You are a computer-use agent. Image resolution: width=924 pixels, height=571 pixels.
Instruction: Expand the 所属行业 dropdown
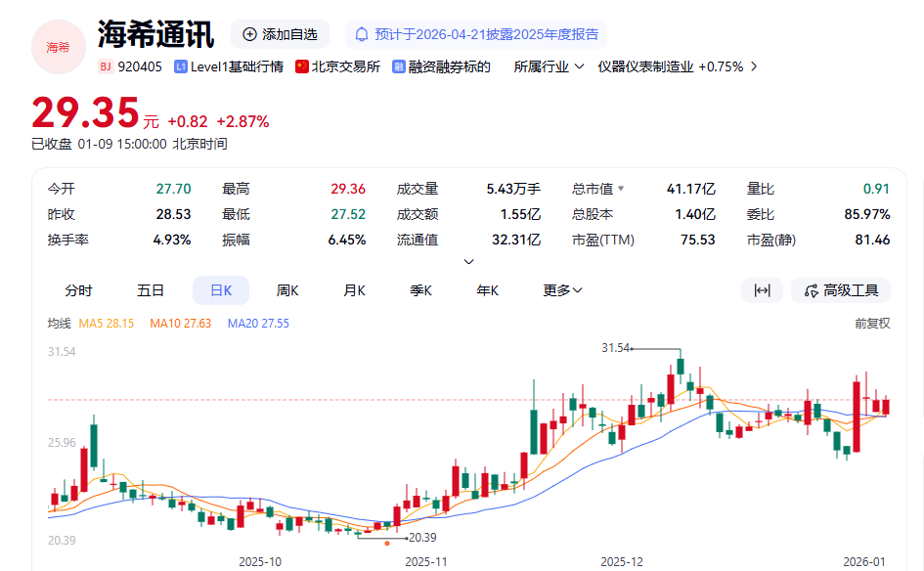(x=549, y=66)
